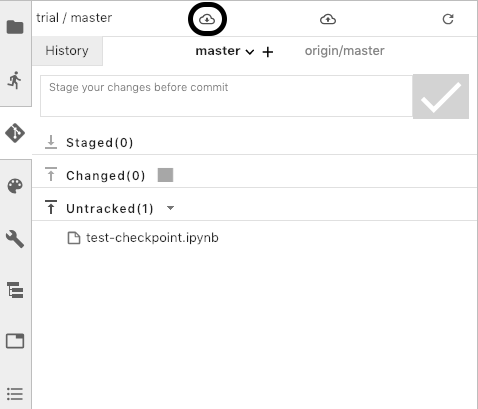
Task: Open the tabs list sidebar icon
Action: click(x=15, y=341)
